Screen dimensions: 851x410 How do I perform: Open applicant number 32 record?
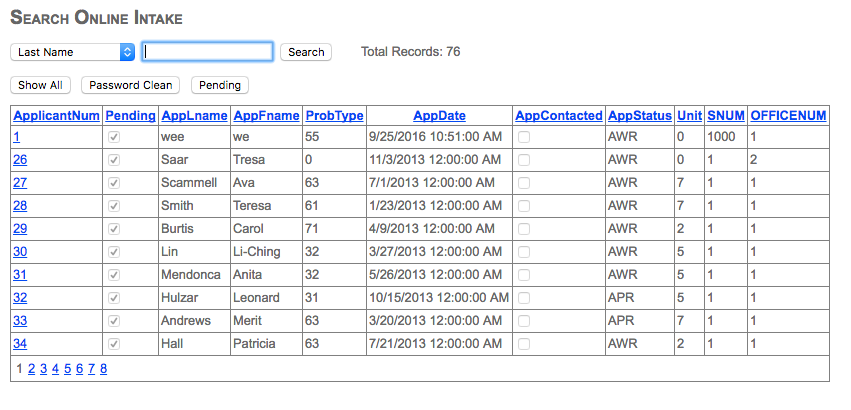[20, 298]
